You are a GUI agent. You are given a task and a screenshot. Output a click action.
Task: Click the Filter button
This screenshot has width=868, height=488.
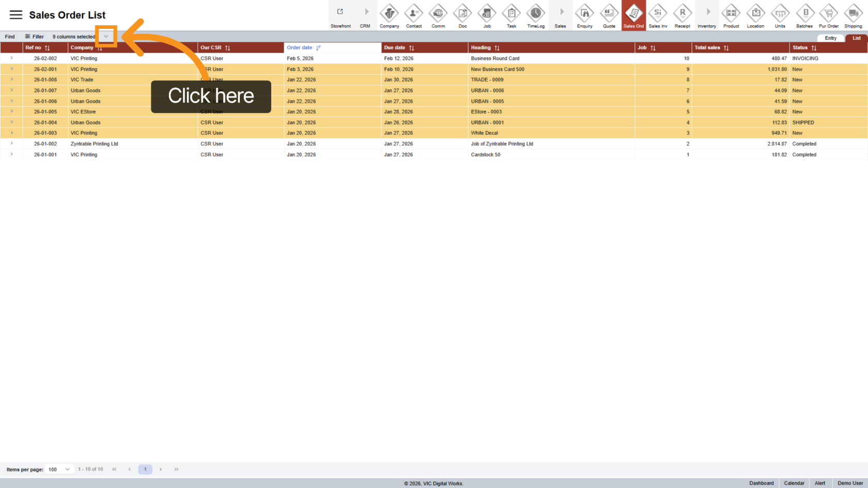pos(35,37)
